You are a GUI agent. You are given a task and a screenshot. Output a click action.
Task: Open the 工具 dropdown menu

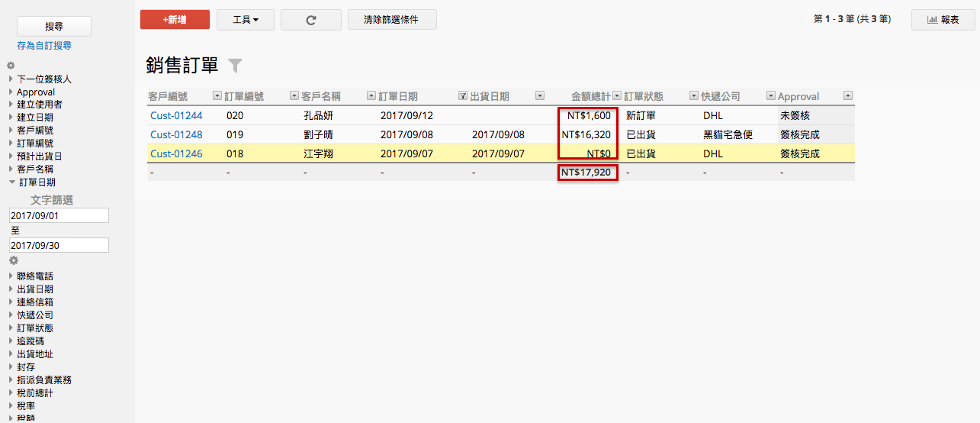(246, 20)
